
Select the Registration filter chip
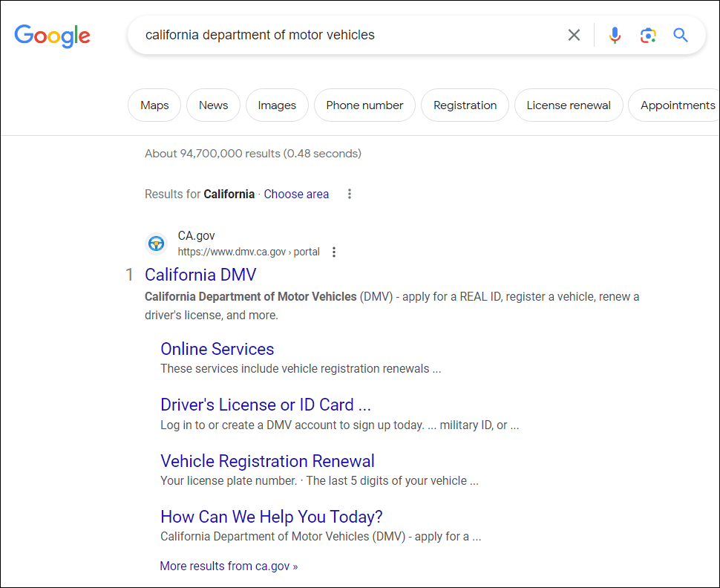pyautogui.click(x=465, y=105)
